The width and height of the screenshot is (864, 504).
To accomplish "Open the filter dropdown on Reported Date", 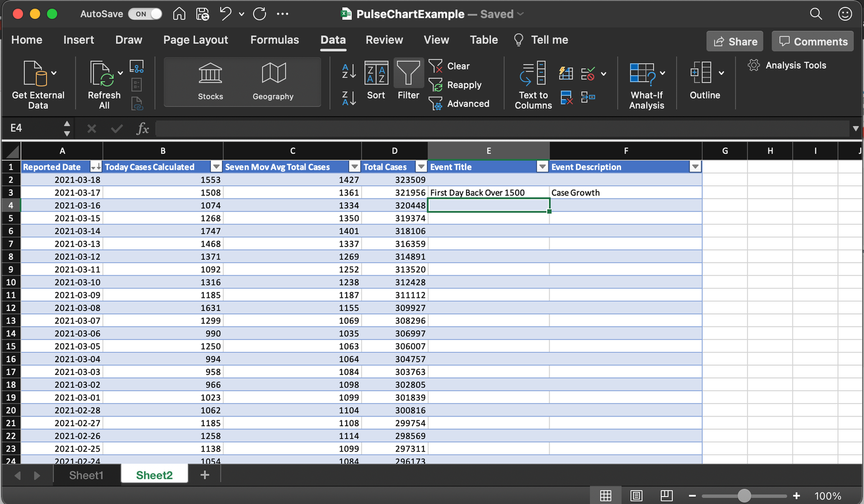I will 96,166.
